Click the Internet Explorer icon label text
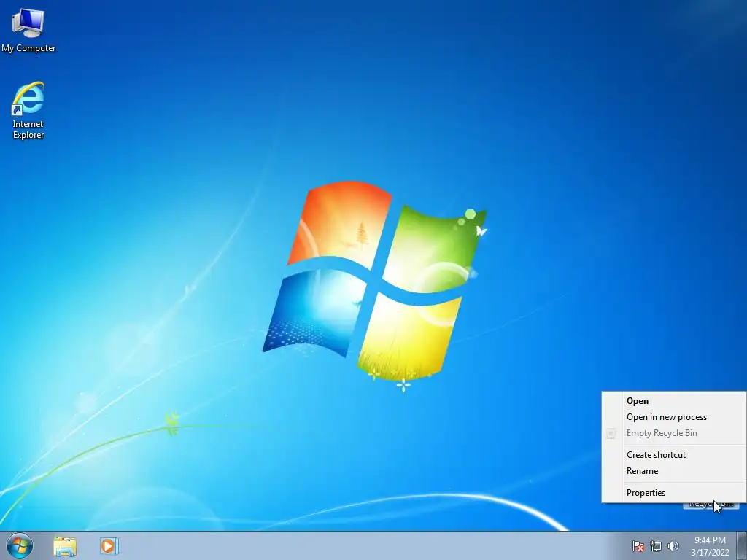Image resolution: width=747 pixels, height=560 pixels. pyautogui.click(x=28, y=130)
